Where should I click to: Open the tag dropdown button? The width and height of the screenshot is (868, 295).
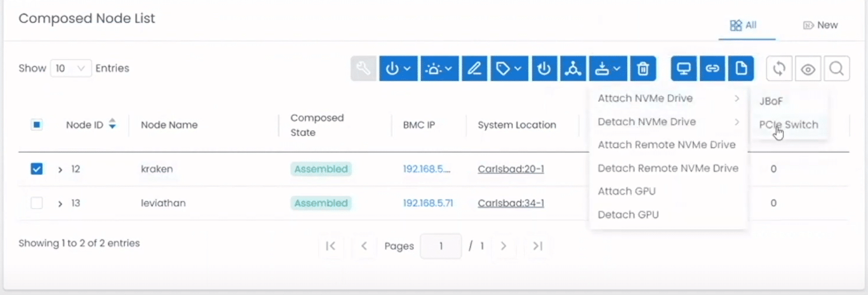tap(509, 68)
